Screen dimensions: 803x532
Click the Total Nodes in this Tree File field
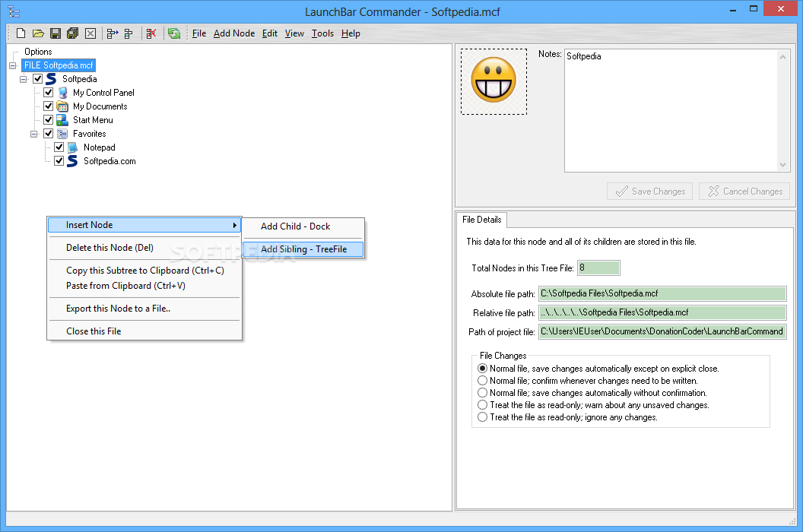[x=598, y=268]
